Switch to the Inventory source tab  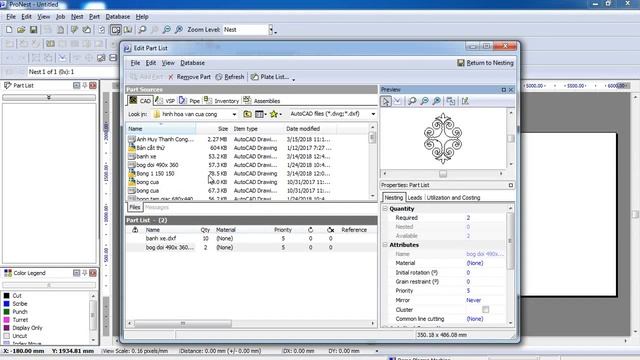tap(221, 101)
